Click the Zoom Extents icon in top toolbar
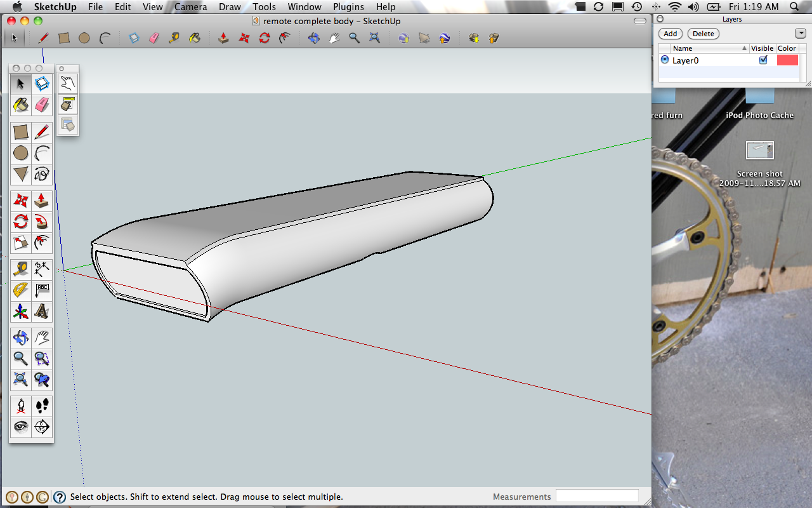 pyautogui.click(x=375, y=38)
